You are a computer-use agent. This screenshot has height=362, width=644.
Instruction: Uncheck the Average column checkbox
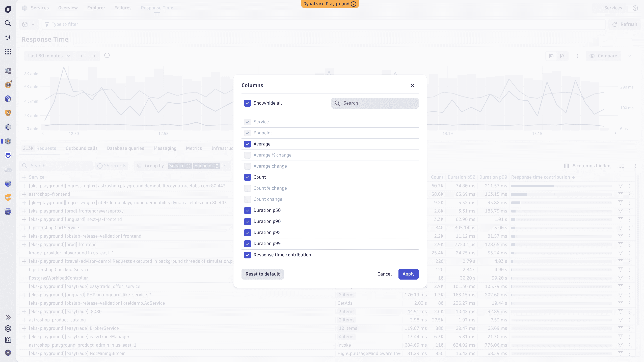[247, 144]
